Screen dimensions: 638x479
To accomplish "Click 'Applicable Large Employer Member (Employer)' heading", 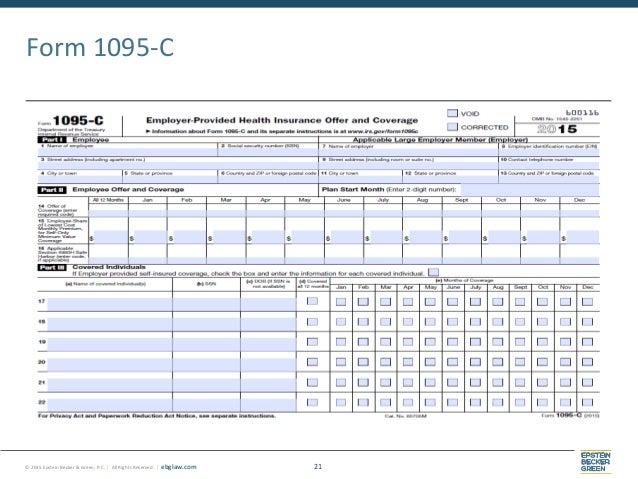I will pos(440,140).
